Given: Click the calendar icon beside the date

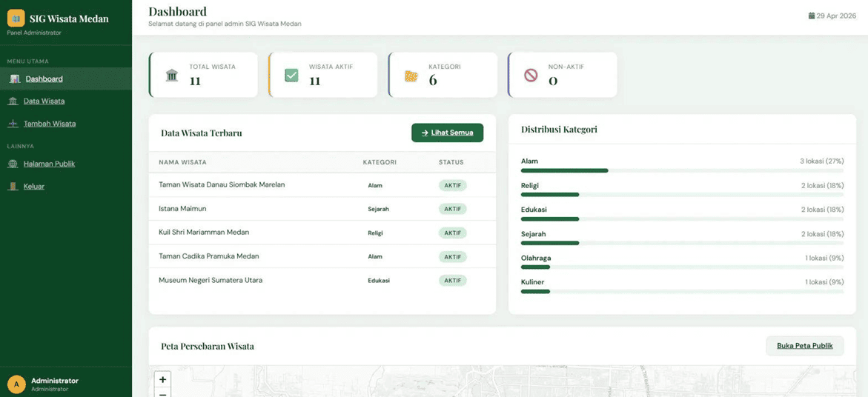Looking at the screenshot, I should point(812,16).
